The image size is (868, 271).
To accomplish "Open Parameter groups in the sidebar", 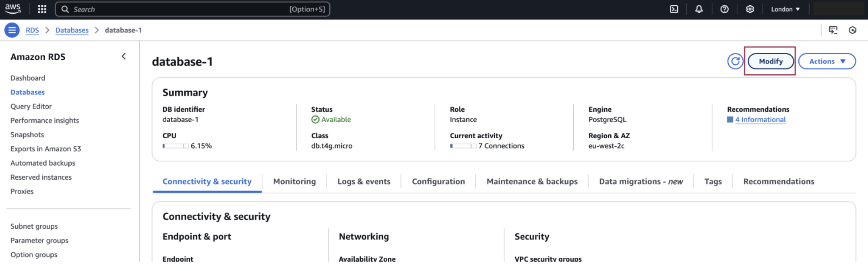I will (39, 240).
